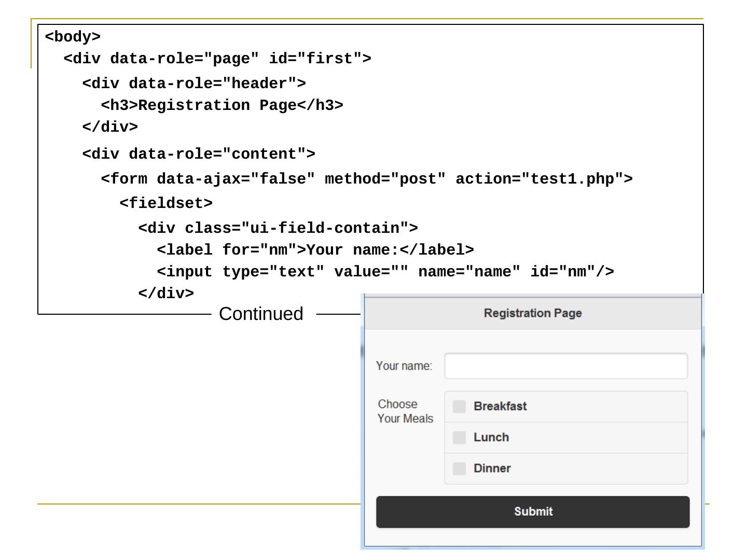Tick the Lunch meal checkbox

pyautogui.click(x=459, y=438)
